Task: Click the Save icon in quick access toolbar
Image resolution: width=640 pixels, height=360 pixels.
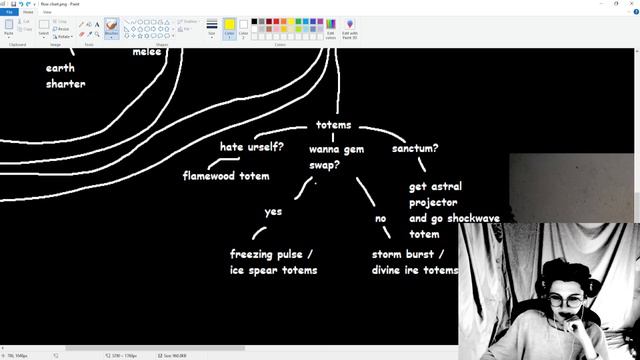Action: [13, 4]
